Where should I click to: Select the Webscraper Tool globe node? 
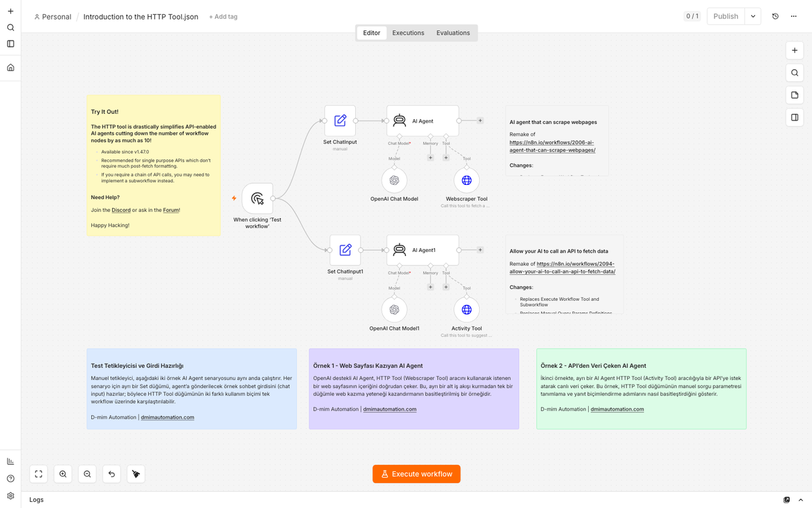tap(466, 181)
